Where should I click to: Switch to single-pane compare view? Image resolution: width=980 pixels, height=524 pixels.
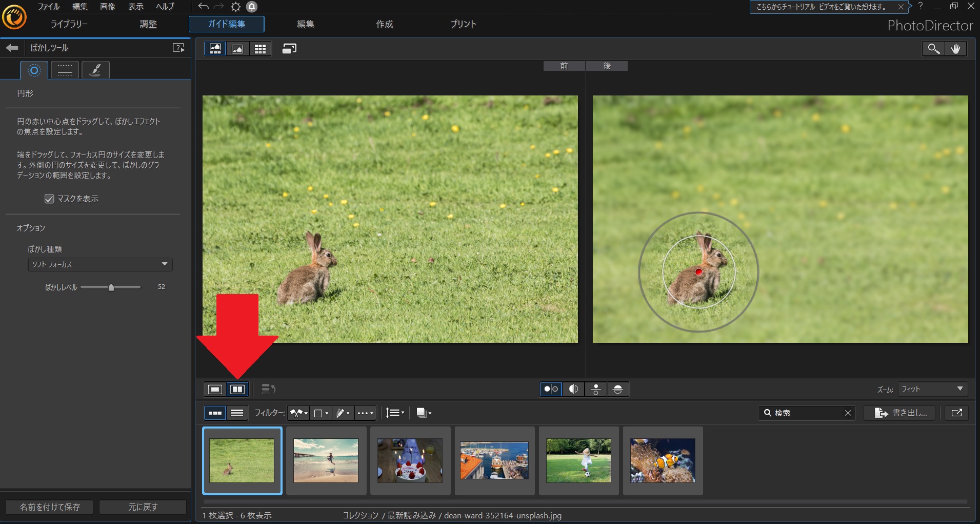click(215, 390)
